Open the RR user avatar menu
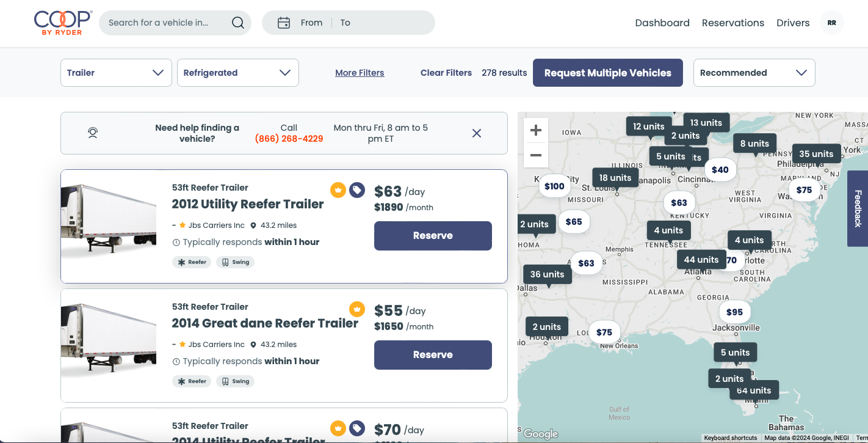The width and height of the screenshot is (868, 443). coord(831,23)
